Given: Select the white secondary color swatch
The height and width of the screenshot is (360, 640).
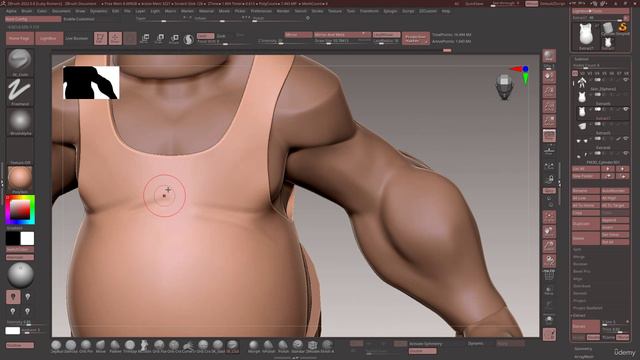Looking at the screenshot, I should click(x=27, y=238).
